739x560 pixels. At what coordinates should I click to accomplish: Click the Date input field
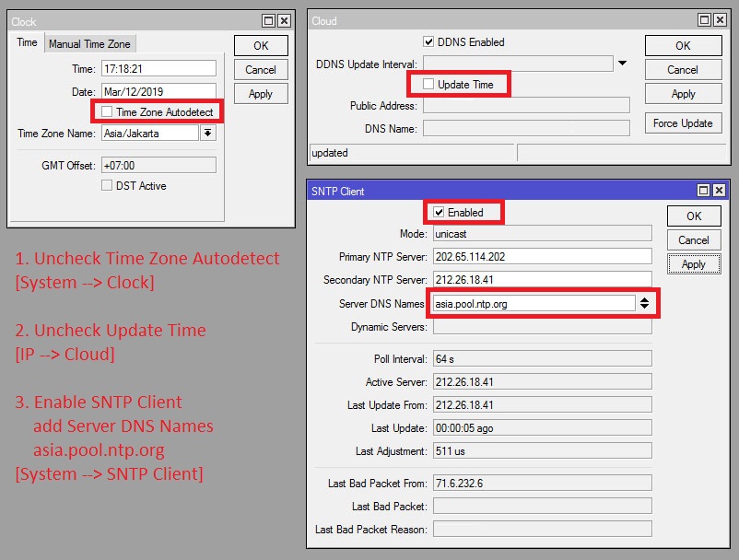point(158,92)
